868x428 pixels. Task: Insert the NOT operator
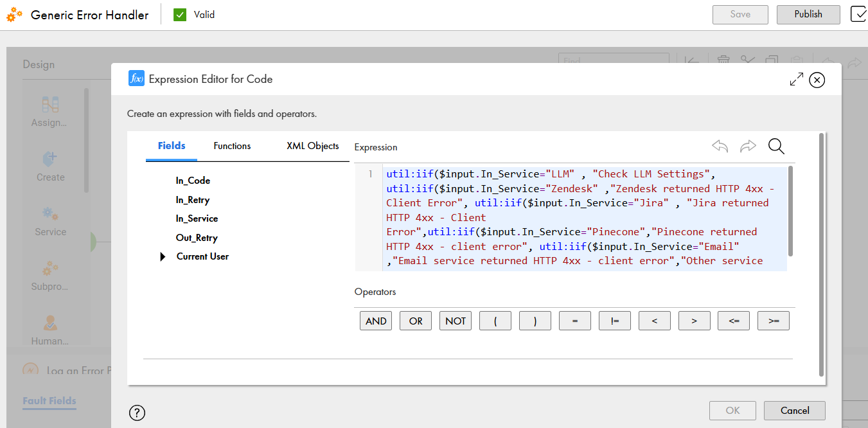pos(456,321)
